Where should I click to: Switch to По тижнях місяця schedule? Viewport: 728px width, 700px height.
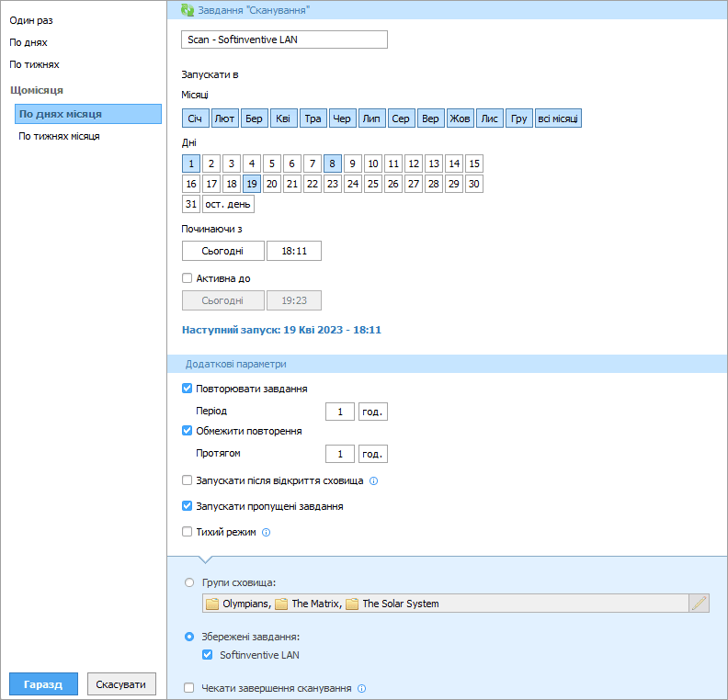(60, 136)
